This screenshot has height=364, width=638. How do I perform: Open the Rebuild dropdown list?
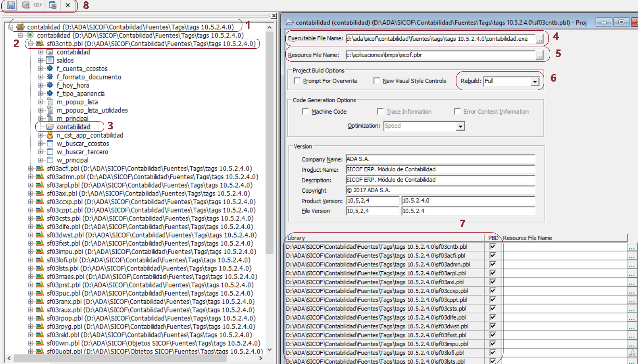click(535, 82)
